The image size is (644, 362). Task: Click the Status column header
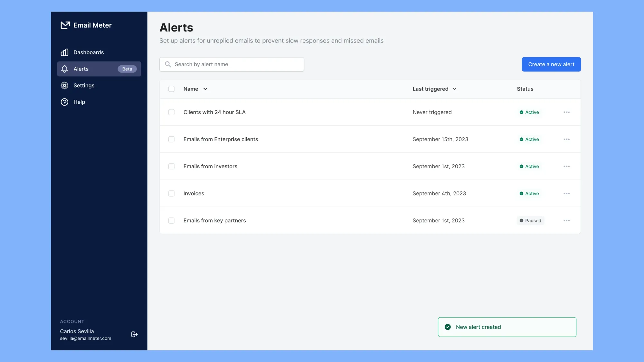coord(525,89)
